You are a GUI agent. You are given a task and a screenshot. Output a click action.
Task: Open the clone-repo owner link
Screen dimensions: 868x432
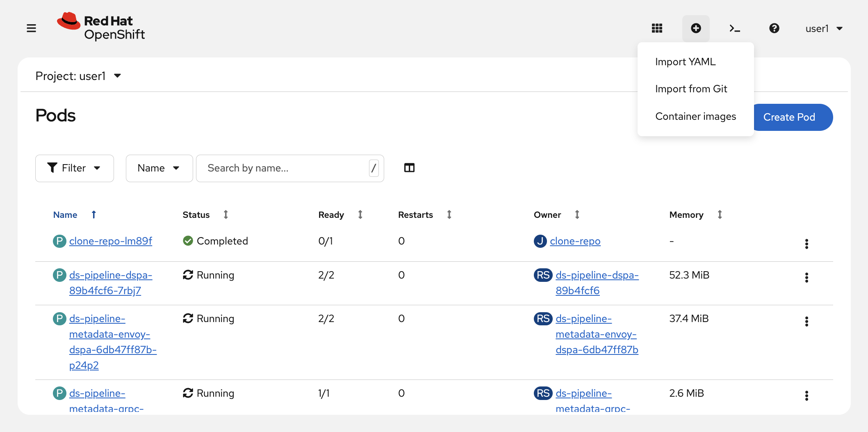pyautogui.click(x=575, y=241)
